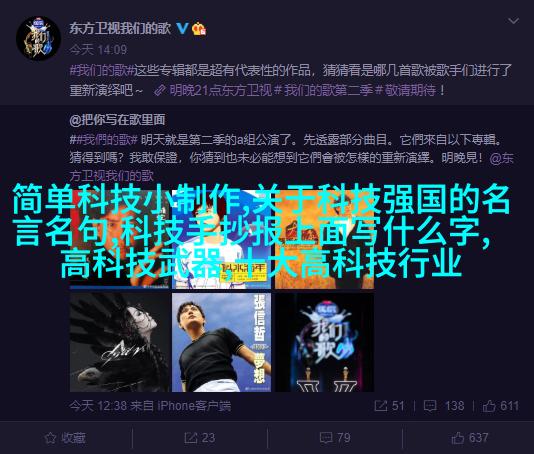View the 我们的歌 show logo thumbnail
The image size is (534, 454).
pos(325,342)
